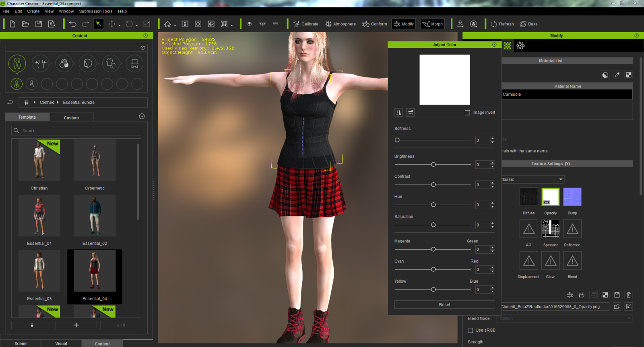This screenshot has width=644, height=347.
Task: Click the trash delete texture icon
Action: pos(629,295)
